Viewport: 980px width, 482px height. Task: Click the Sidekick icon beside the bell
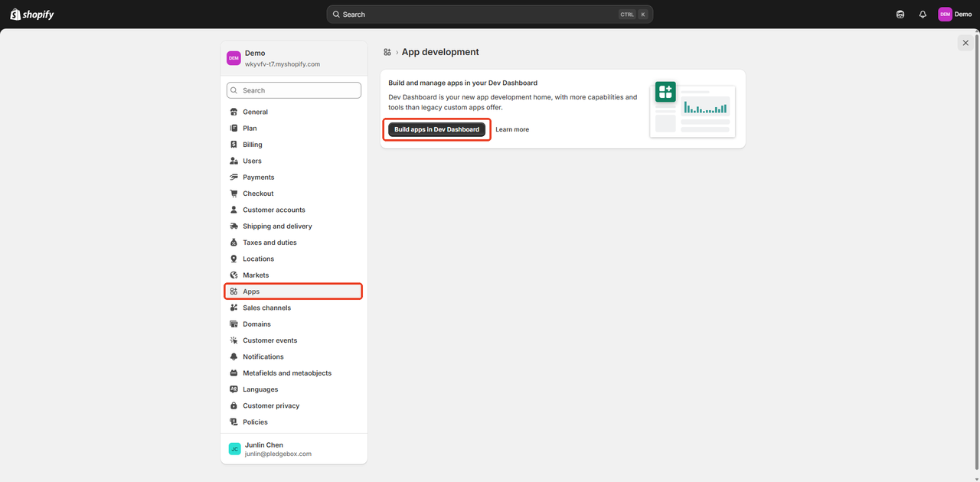click(x=900, y=15)
